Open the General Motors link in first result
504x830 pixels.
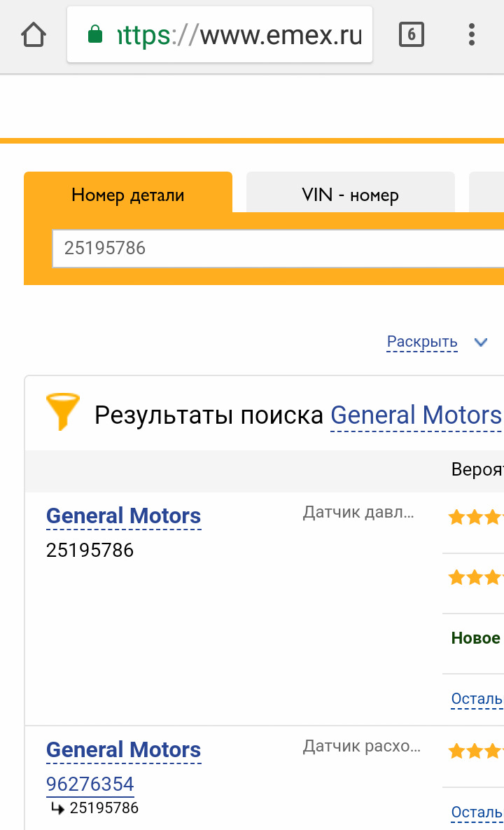click(123, 516)
